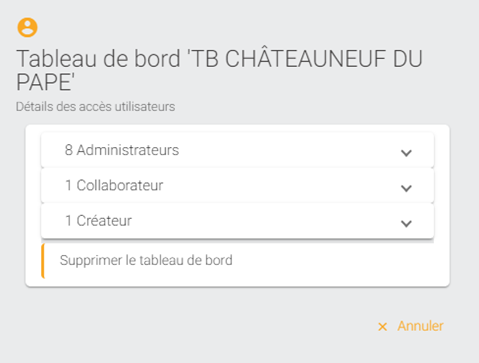Open the 1 Collaborateur accordion panel
Viewport: 479px width, 363px height.
point(237,186)
